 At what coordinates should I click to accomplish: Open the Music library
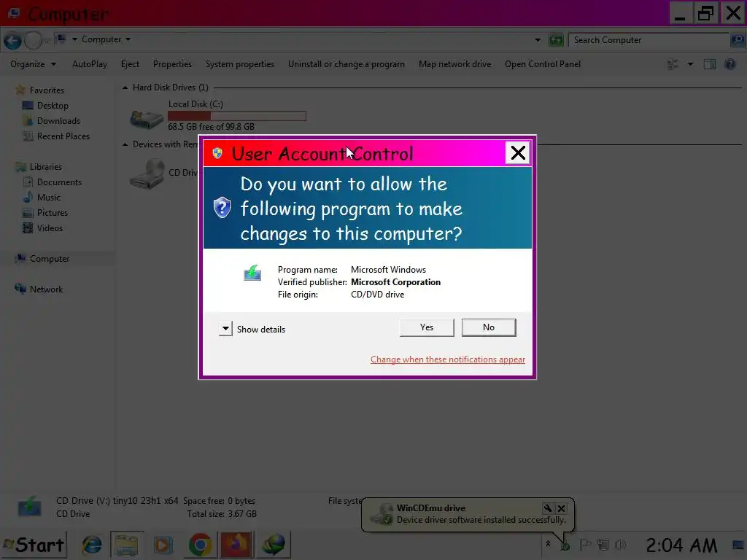coord(49,197)
